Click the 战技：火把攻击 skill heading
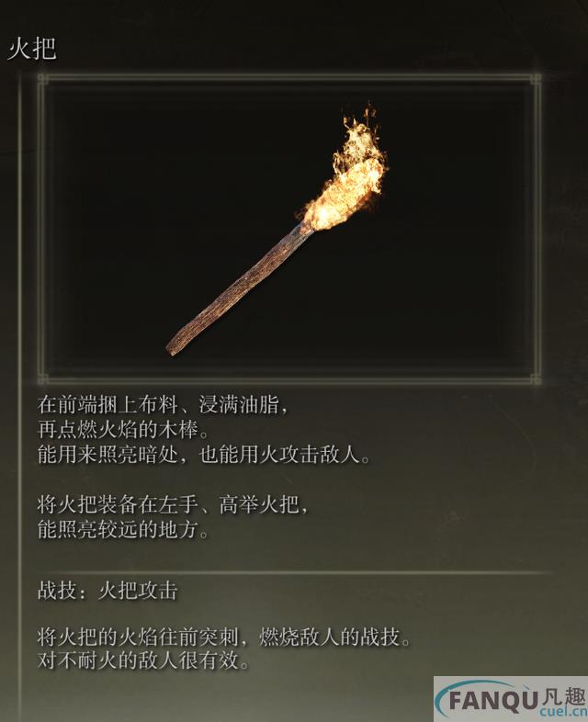The width and height of the screenshot is (588, 722). point(107,591)
